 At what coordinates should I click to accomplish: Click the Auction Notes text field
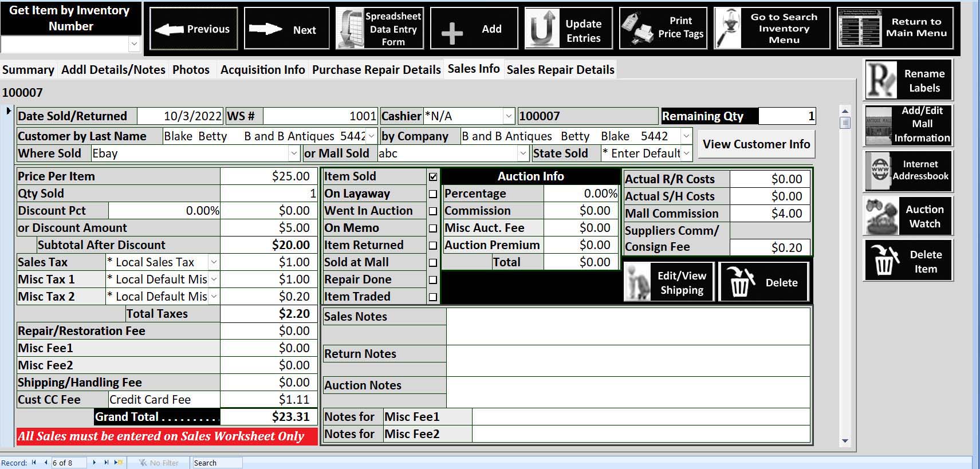(628, 392)
